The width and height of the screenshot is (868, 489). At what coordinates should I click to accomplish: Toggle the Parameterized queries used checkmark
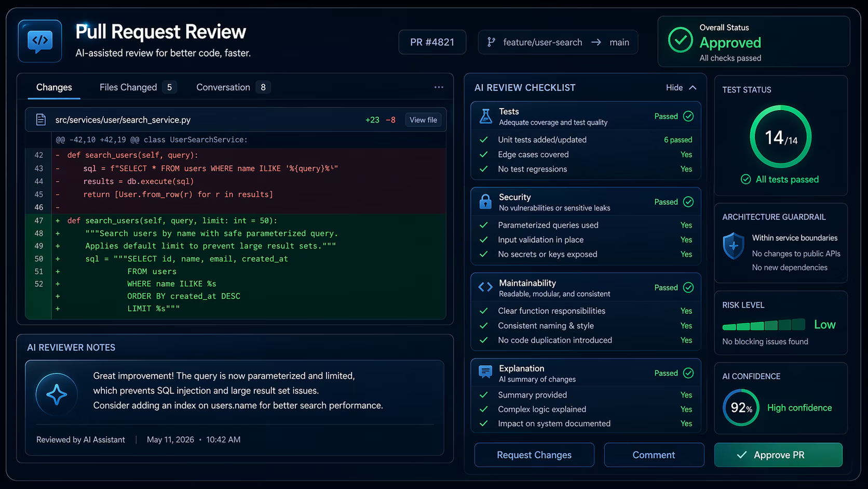coord(484,225)
